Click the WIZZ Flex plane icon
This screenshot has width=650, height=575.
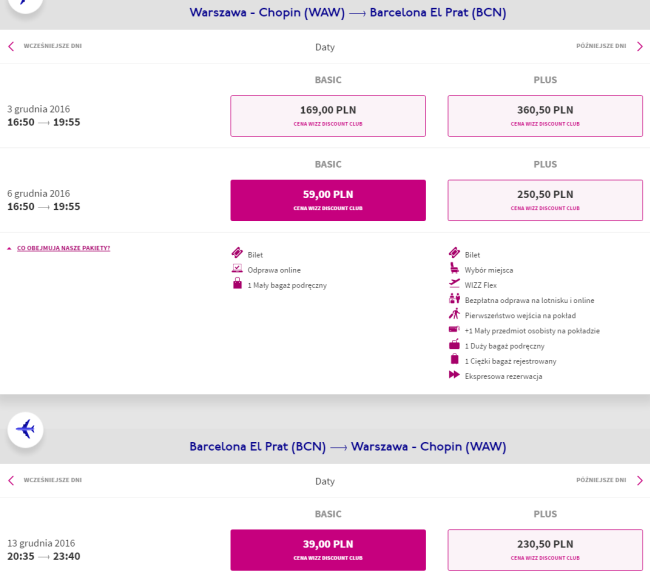[454, 283]
